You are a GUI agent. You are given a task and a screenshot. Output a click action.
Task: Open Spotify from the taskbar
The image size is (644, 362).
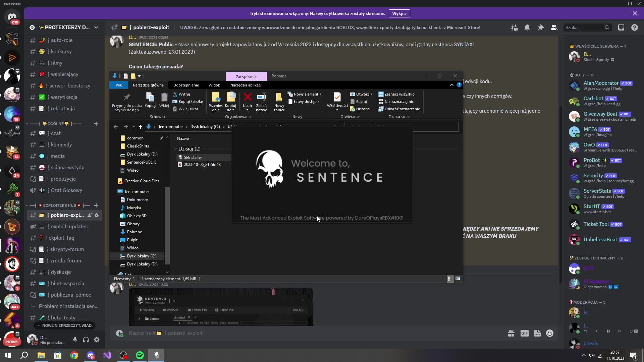[140, 355]
